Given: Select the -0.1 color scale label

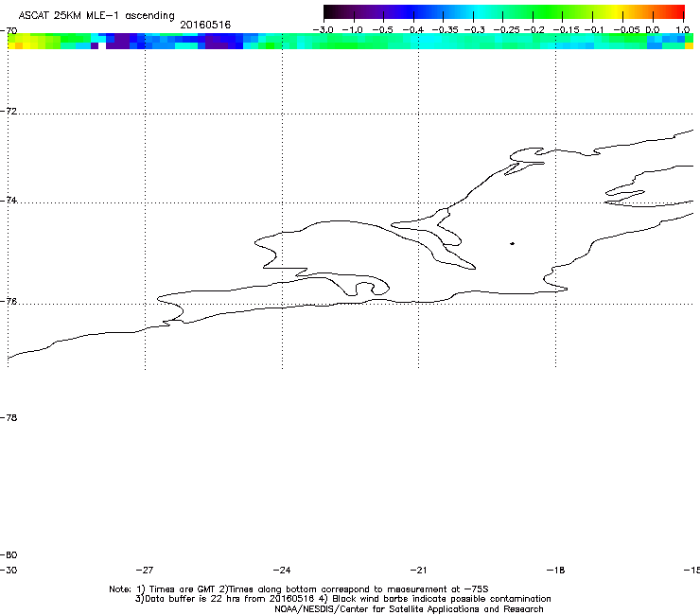Looking at the screenshot, I should coord(594,30).
